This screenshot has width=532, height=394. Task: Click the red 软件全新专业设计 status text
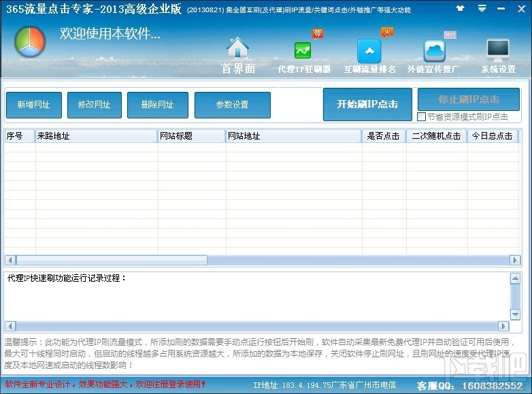pos(105,384)
